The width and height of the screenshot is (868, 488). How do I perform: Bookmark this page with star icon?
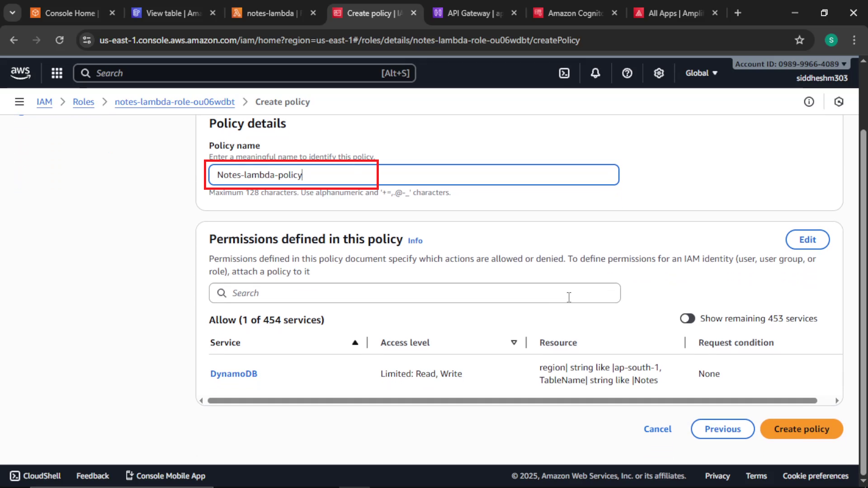click(x=799, y=40)
